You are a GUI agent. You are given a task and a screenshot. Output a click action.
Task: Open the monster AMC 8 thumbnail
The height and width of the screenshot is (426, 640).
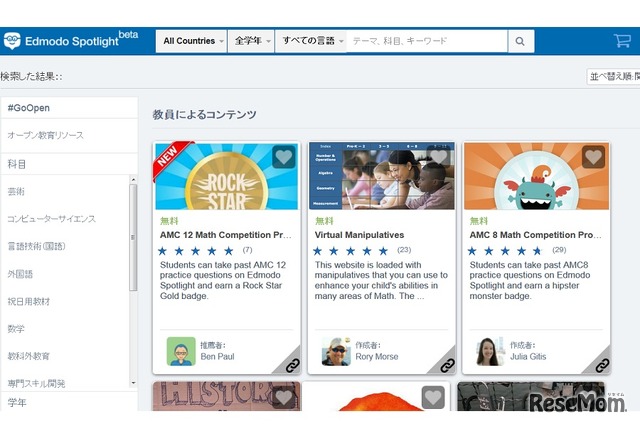(536, 176)
